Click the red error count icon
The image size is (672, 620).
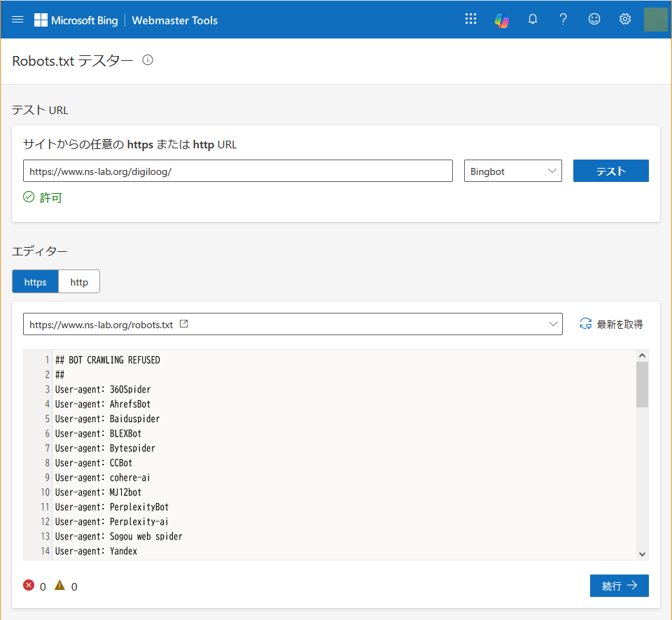(29, 585)
